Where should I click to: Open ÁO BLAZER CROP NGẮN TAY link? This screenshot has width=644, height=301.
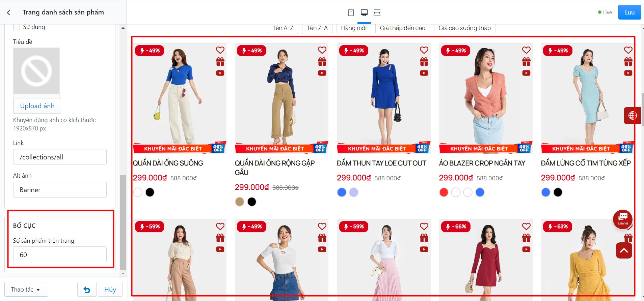point(482,163)
